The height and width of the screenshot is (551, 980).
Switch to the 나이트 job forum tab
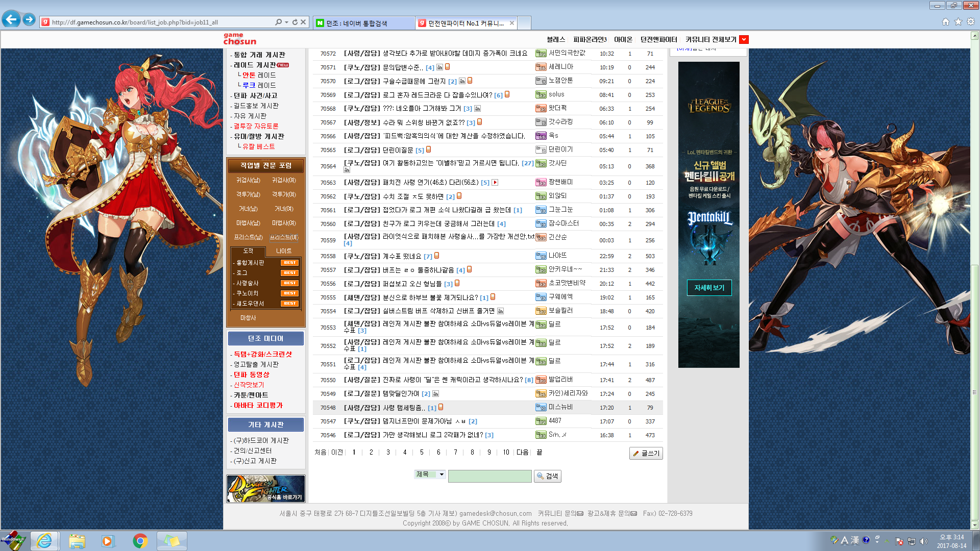[x=284, y=251]
